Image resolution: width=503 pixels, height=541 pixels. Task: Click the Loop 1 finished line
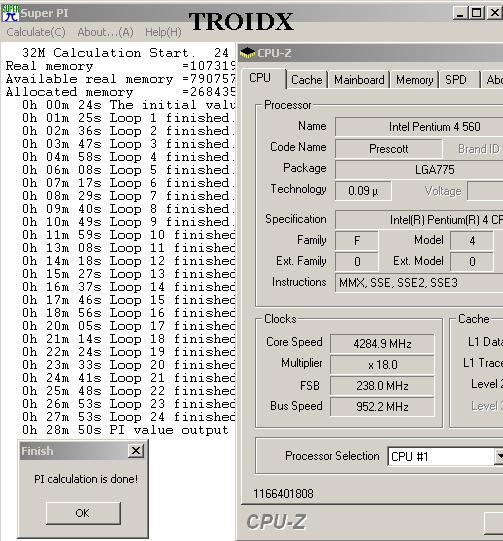128,118
